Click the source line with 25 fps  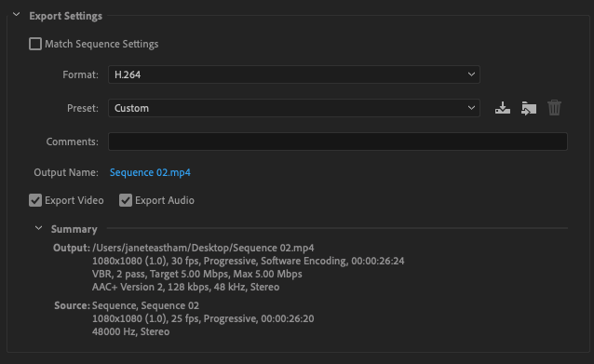tap(203, 318)
